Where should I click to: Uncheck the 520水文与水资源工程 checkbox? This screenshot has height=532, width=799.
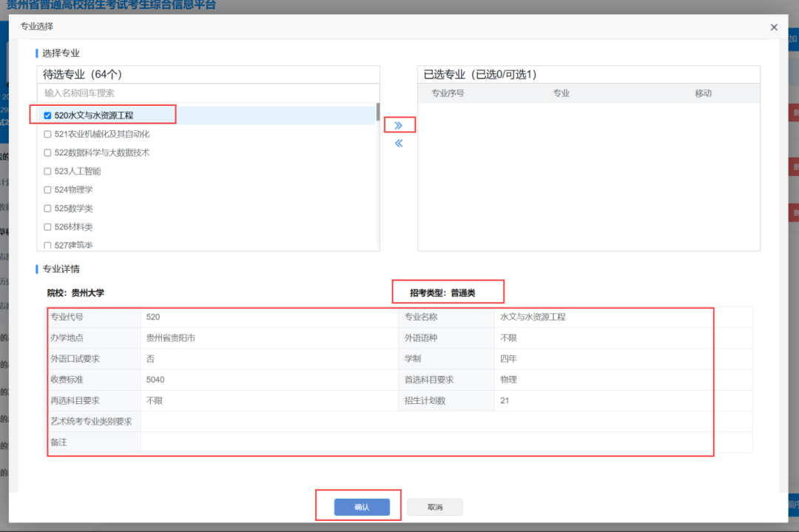(48, 115)
